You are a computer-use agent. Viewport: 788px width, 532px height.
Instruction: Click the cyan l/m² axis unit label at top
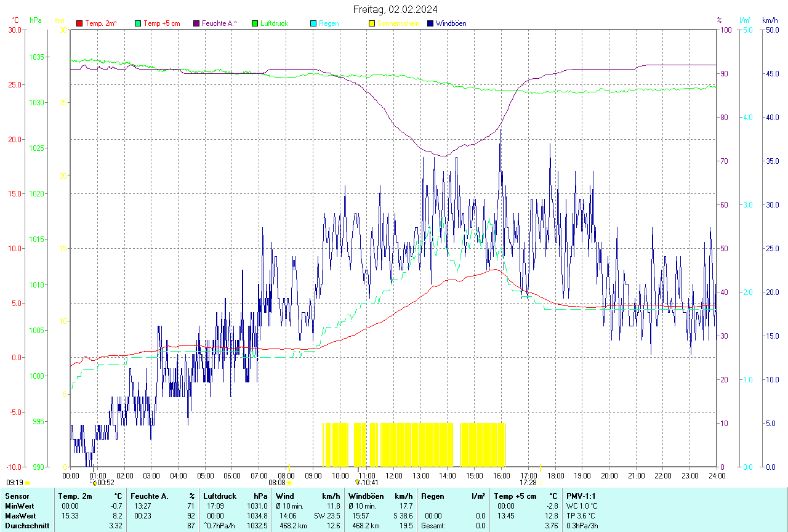click(x=744, y=20)
